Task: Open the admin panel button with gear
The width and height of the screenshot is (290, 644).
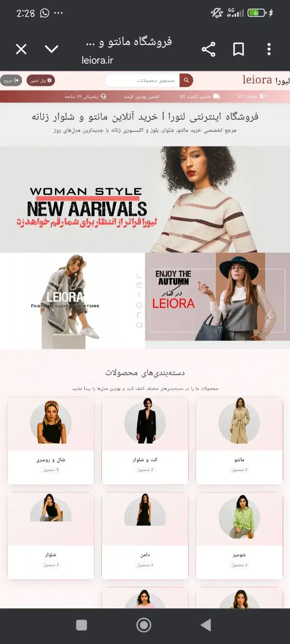Action: click(41, 80)
